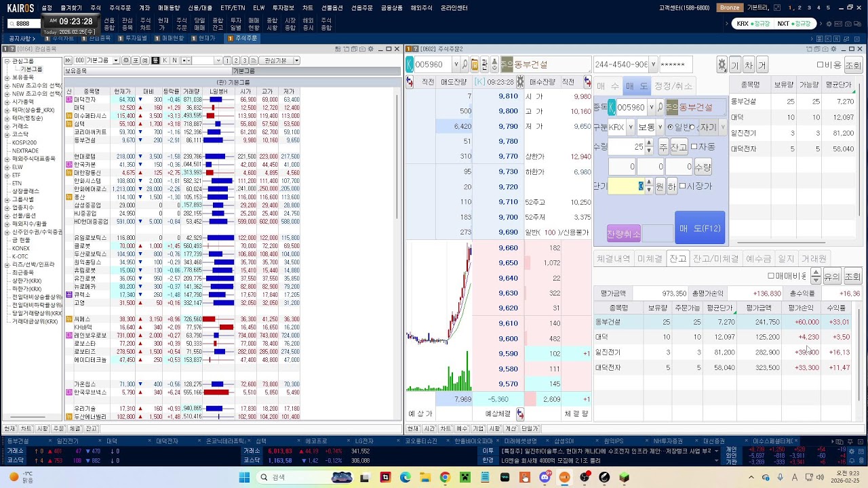Tick the 매매비용 checkbox
This screenshot has width=868, height=488.
tap(771, 276)
